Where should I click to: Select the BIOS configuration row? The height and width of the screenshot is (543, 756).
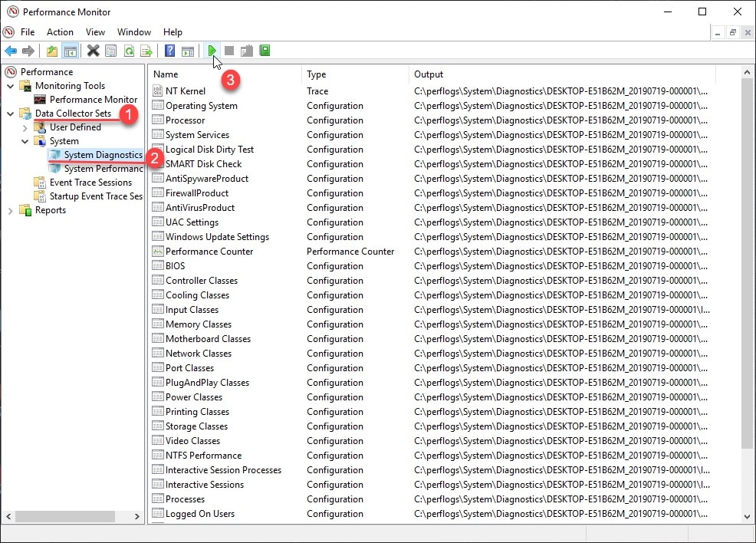tap(432, 265)
